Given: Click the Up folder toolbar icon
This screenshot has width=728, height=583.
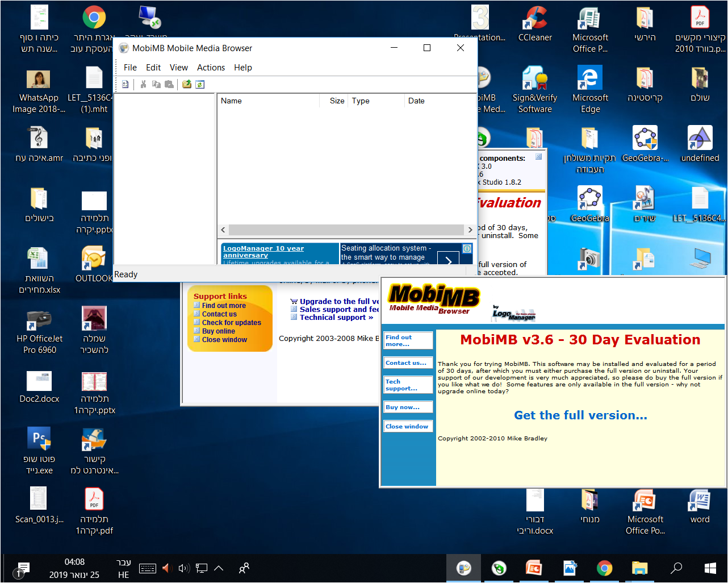Looking at the screenshot, I should click(187, 85).
